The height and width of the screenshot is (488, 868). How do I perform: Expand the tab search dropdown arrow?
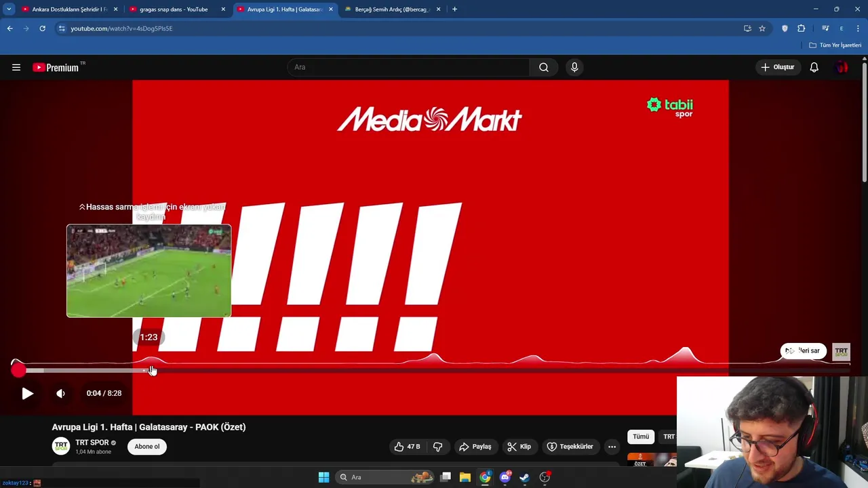tap(9, 9)
